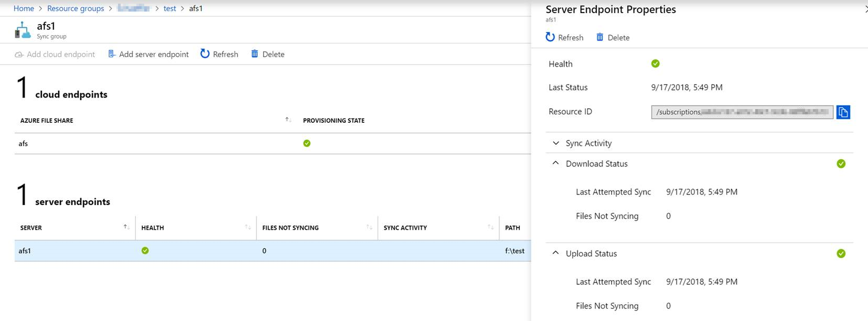The image size is (868, 321).
Task: Select the afs1 server endpoint row
Action: [273, 251]
